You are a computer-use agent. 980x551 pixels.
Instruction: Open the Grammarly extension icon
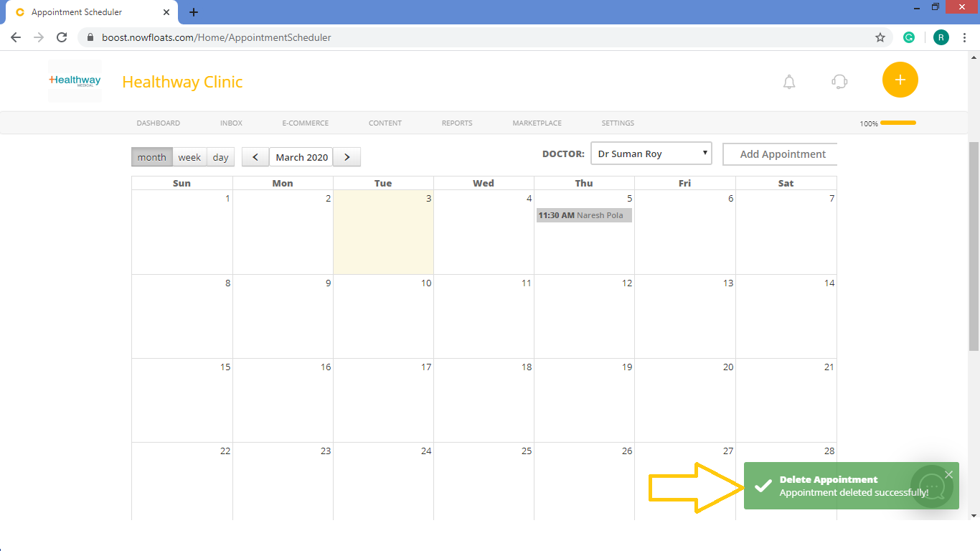[x=909, y=37]
